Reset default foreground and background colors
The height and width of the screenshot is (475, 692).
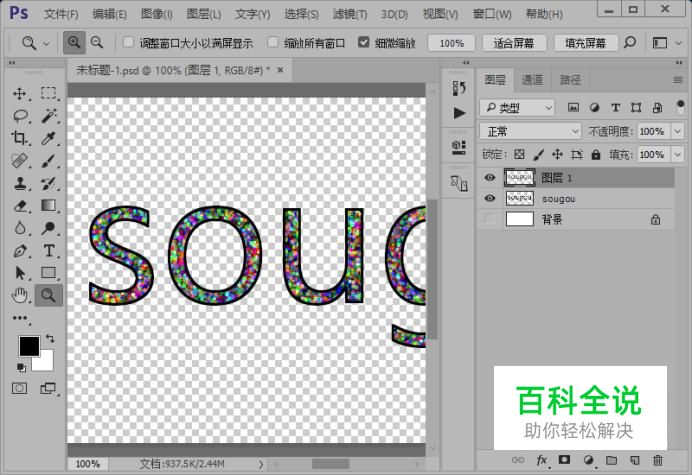pos(21,367)
